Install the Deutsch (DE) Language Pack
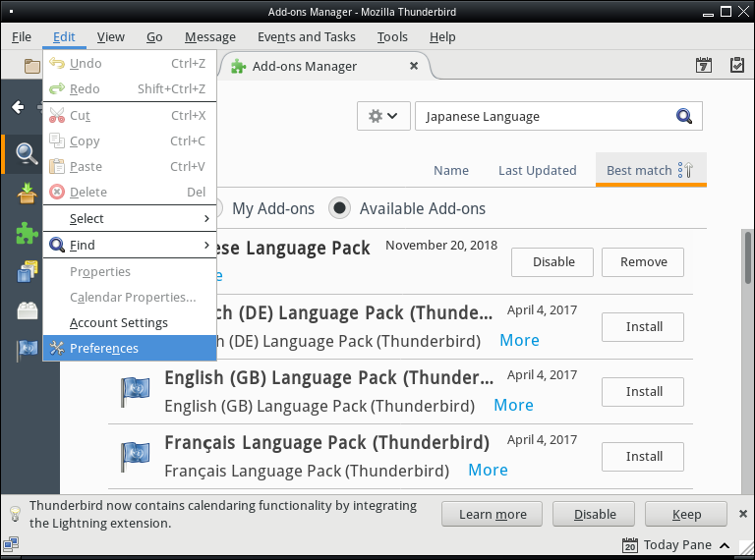Screen dimensions: 755x560 643,326
